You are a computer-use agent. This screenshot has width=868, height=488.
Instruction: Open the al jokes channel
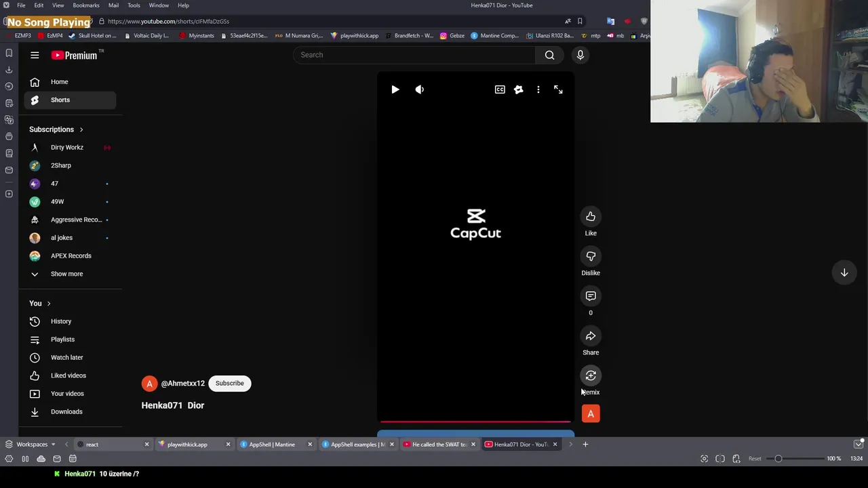(70, 237)
